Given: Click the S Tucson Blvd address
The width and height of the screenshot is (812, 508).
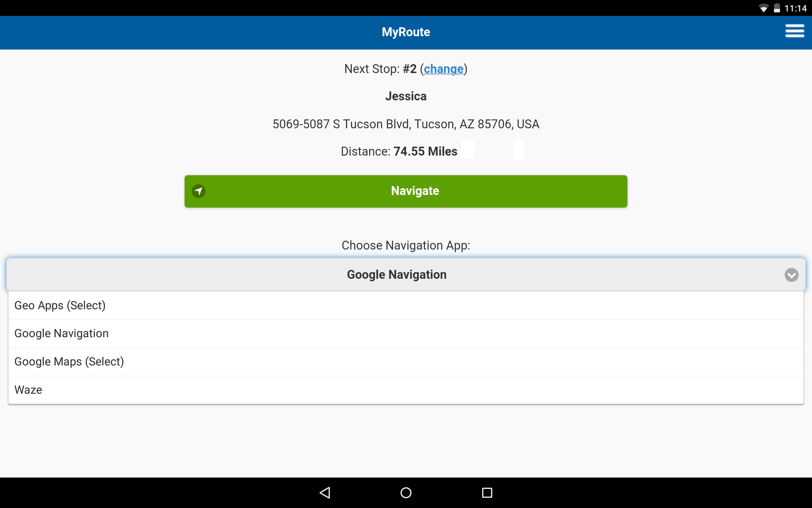Looking at the screenshot, I should 406,124.
